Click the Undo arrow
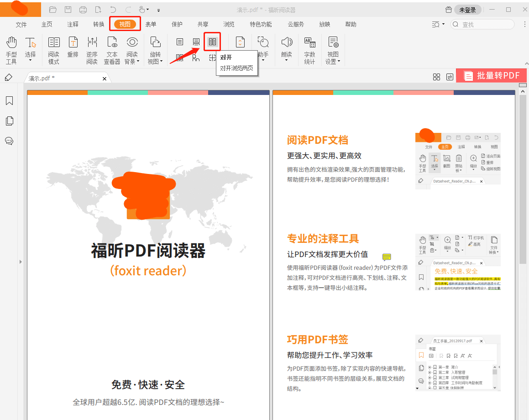Viewport: 529px width, 420px height. [113, 10]
